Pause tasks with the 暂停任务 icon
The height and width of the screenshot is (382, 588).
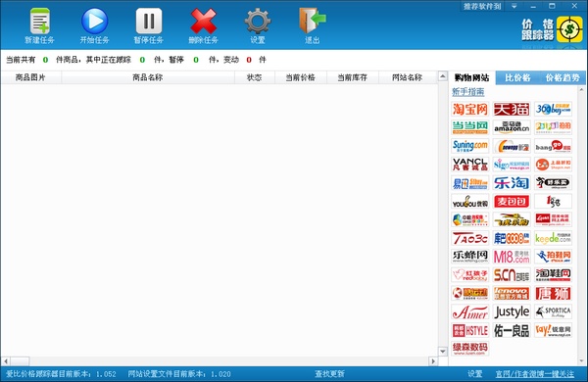tap(149, 22)
